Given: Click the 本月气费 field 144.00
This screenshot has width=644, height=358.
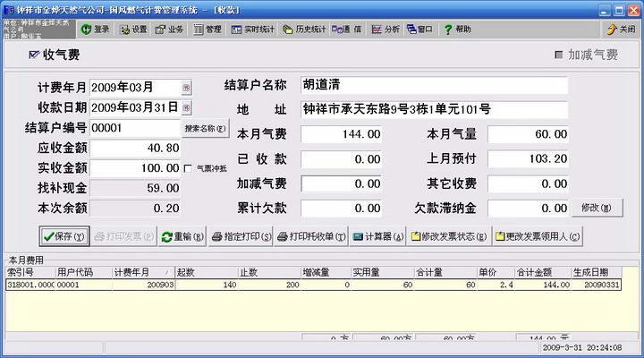Looking at the screenshot, I should (342, 134).
